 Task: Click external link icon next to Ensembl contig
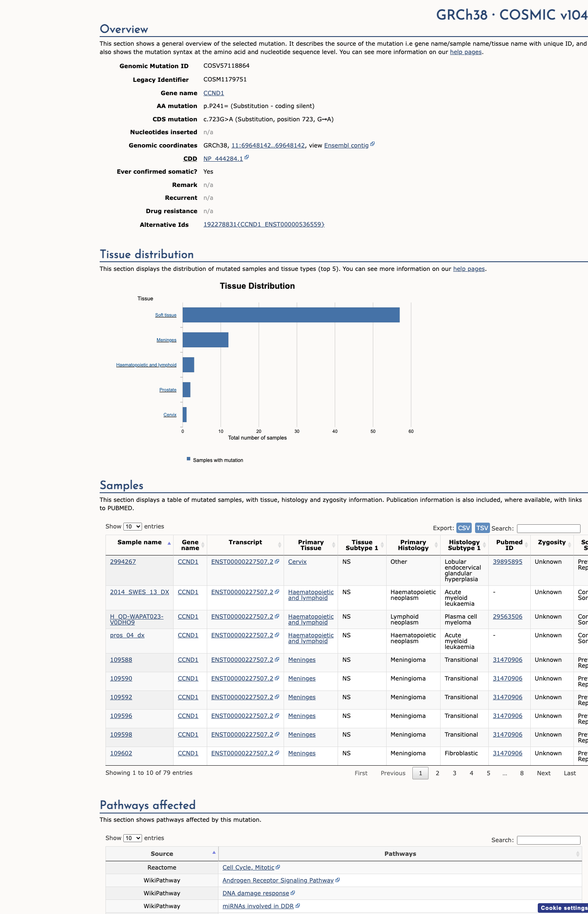(x=372, y=144)
